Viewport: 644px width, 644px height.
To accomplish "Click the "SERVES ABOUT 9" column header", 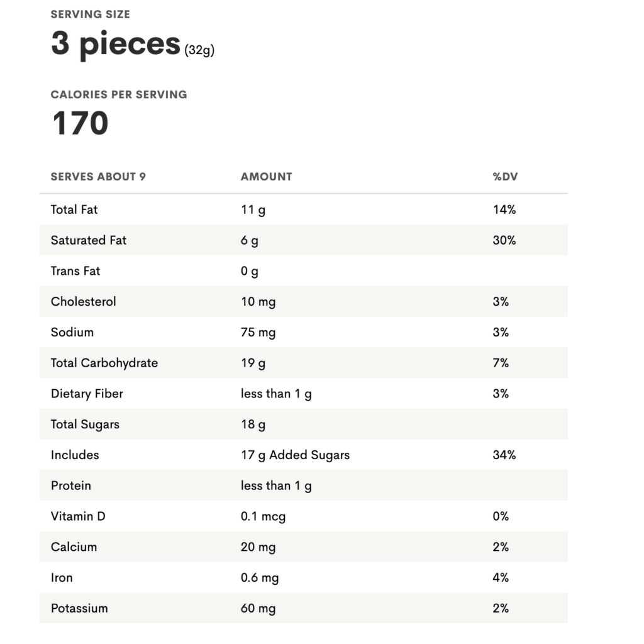I will (98, 177).
